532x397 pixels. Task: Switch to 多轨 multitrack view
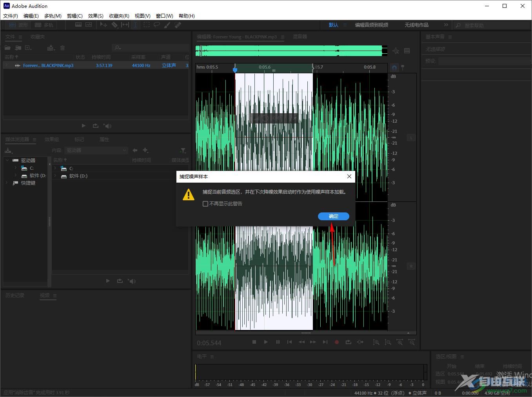[x=44, y=25]
